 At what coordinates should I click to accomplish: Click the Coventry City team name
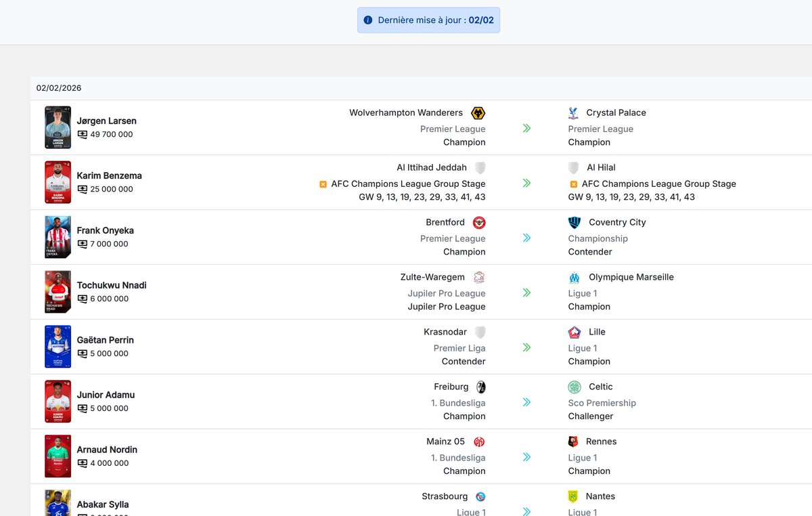(618, 223)
